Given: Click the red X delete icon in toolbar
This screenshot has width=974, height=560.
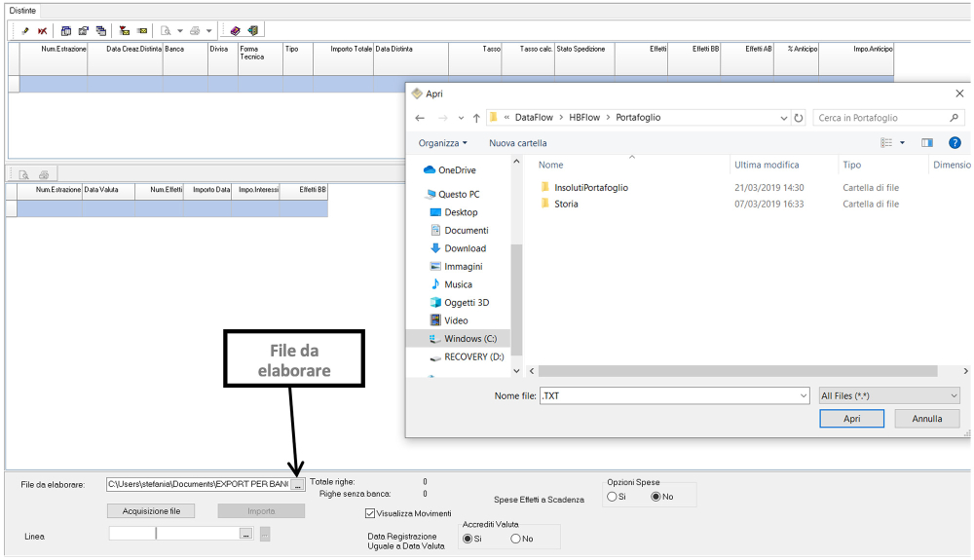Looking at the screenshot, I should [x=42, y=31].
